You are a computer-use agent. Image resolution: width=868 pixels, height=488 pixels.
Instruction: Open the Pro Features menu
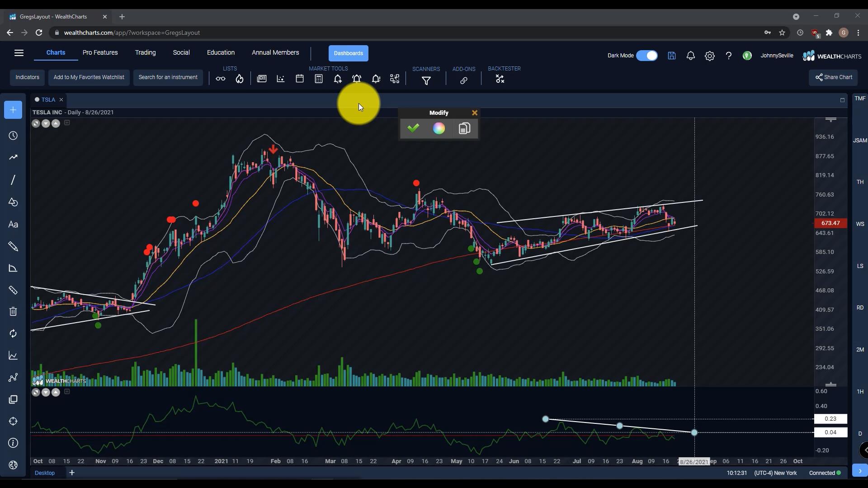pos(100,52)
